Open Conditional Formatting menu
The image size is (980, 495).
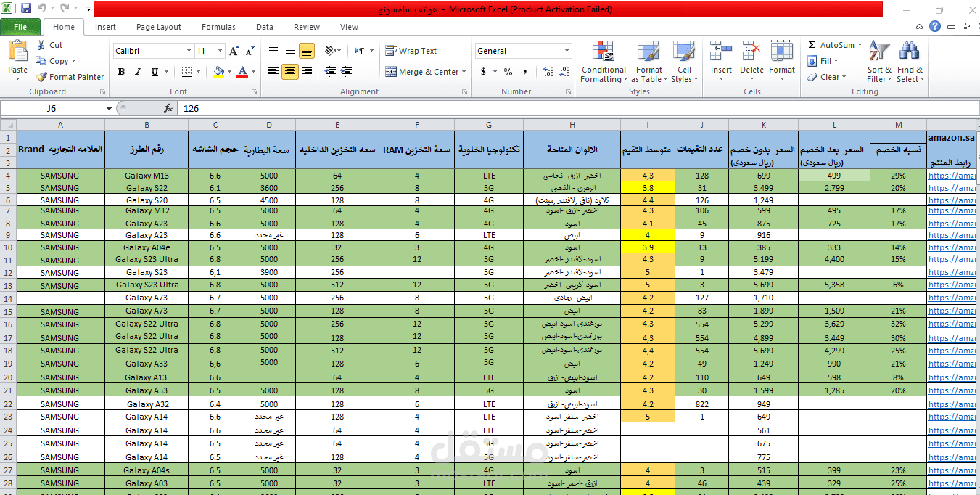(603, 62)
